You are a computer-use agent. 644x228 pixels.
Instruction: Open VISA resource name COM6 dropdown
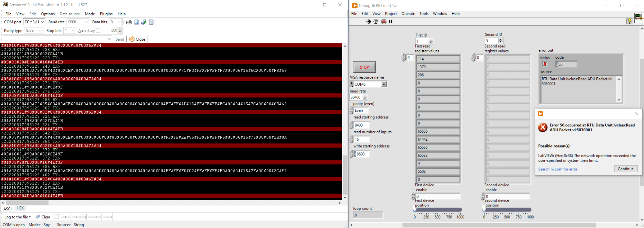coord(384,84)
